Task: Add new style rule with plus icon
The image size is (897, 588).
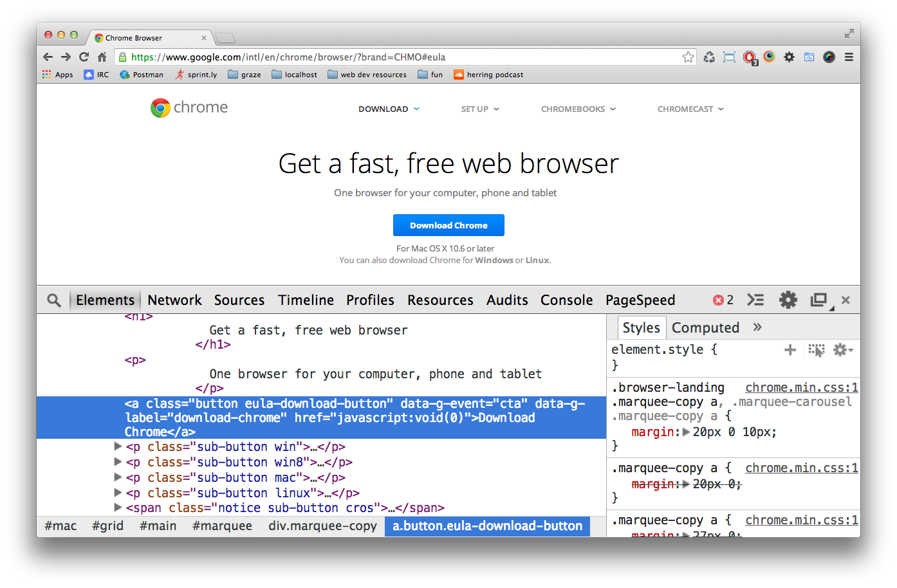Action: point(790,350)
